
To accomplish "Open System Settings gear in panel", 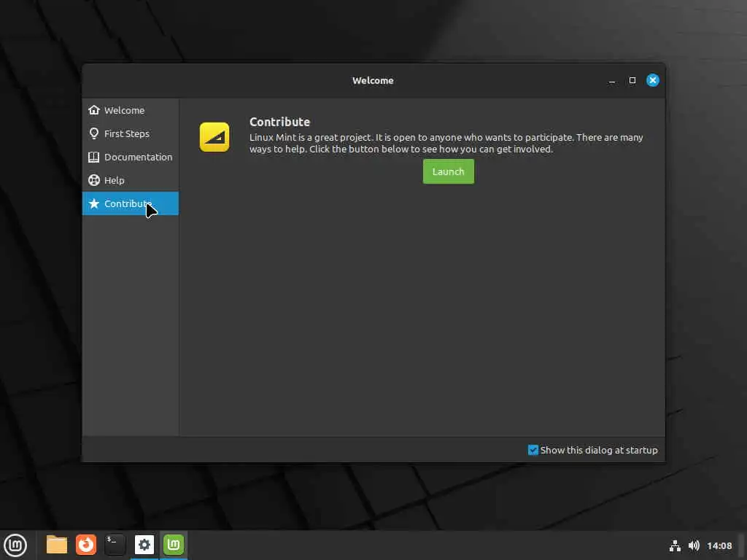I will click(144, 545).
